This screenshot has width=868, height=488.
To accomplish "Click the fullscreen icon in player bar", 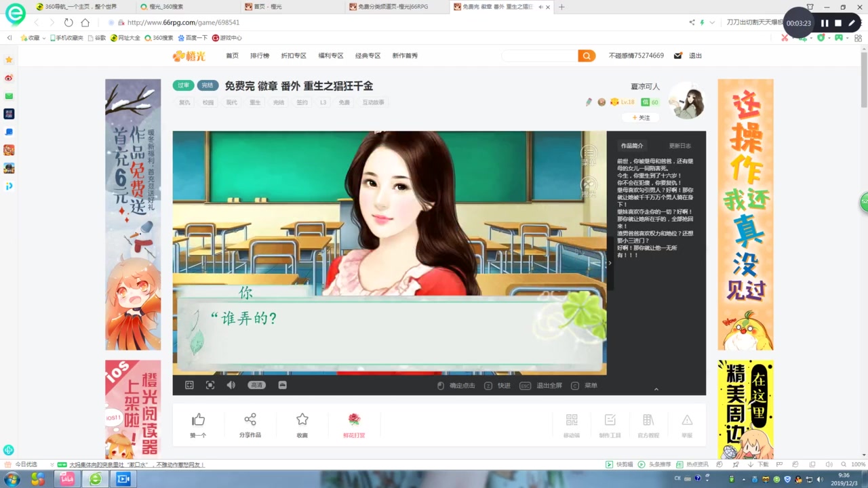I will pos(189,385).
